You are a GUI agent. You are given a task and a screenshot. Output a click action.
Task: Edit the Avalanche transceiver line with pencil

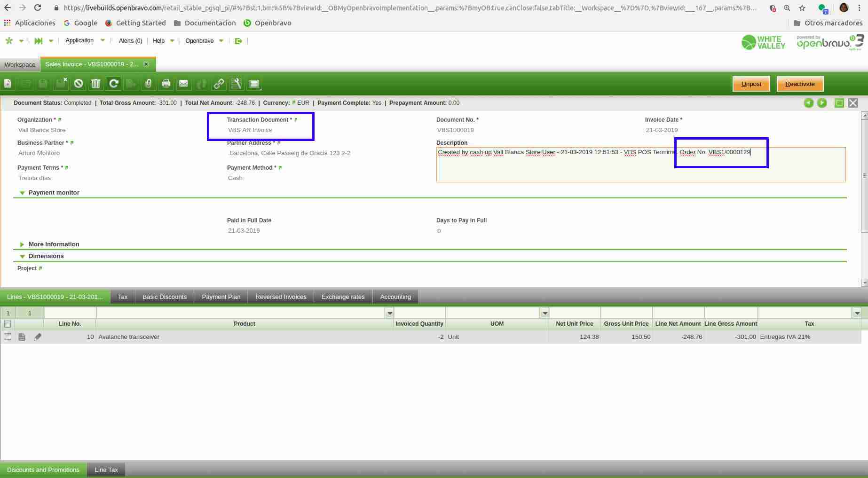38,337
